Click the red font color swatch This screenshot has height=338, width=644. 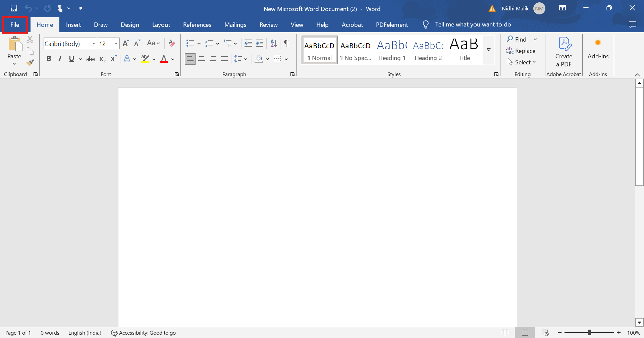pos(164,59)
